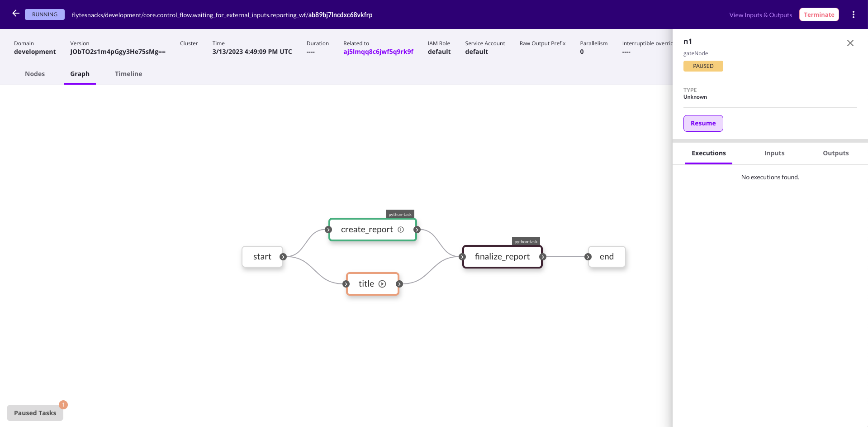Click the right arrow on the start node
This screenshot has height=427, width=868.
coord(284,256)
